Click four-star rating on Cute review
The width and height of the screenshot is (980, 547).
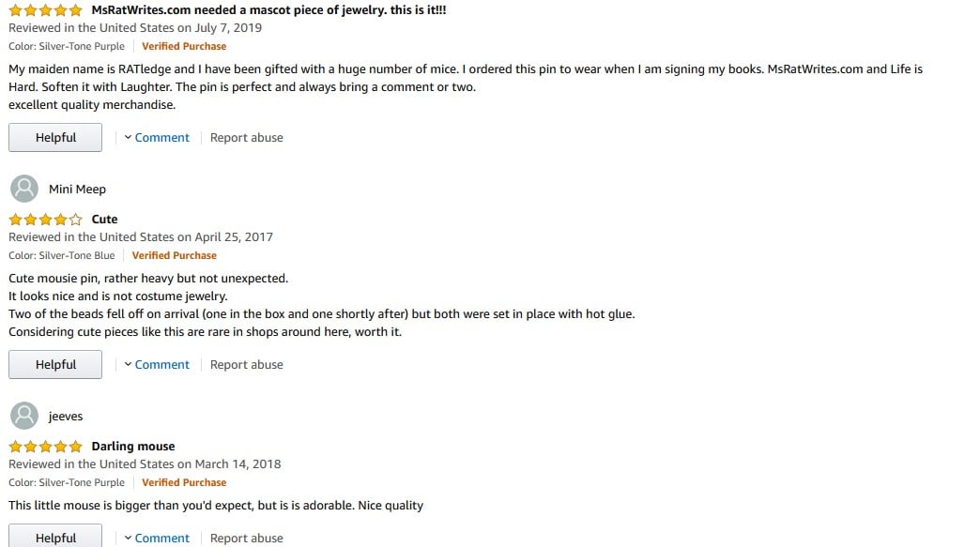tap(45, 220)
